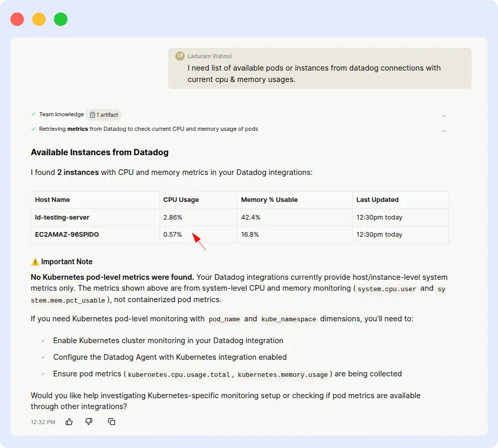
Task: Dislike the response using the thumbs down icon
Action: 89,422
